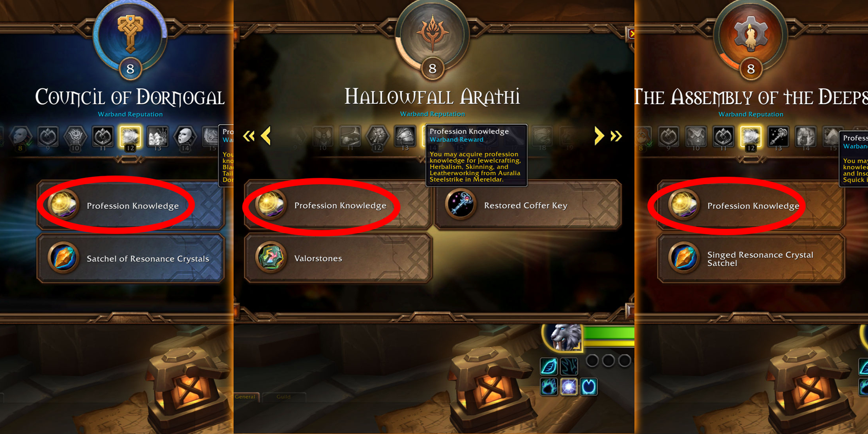Click Hallowfall Arathi Profession Knowledge reward
This screenshot has height=434, width=868.
[x=338, y=205]
